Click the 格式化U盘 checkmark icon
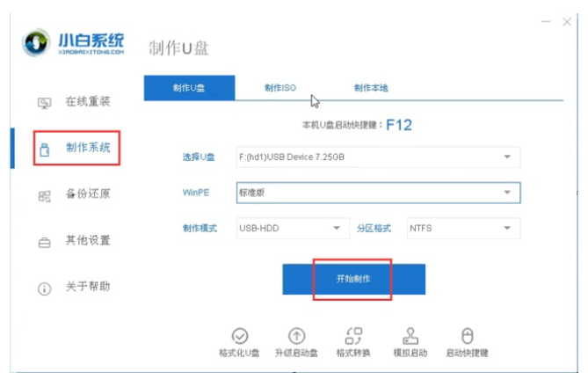This screenshot has height=380, width=588. [x=240, y=336]
